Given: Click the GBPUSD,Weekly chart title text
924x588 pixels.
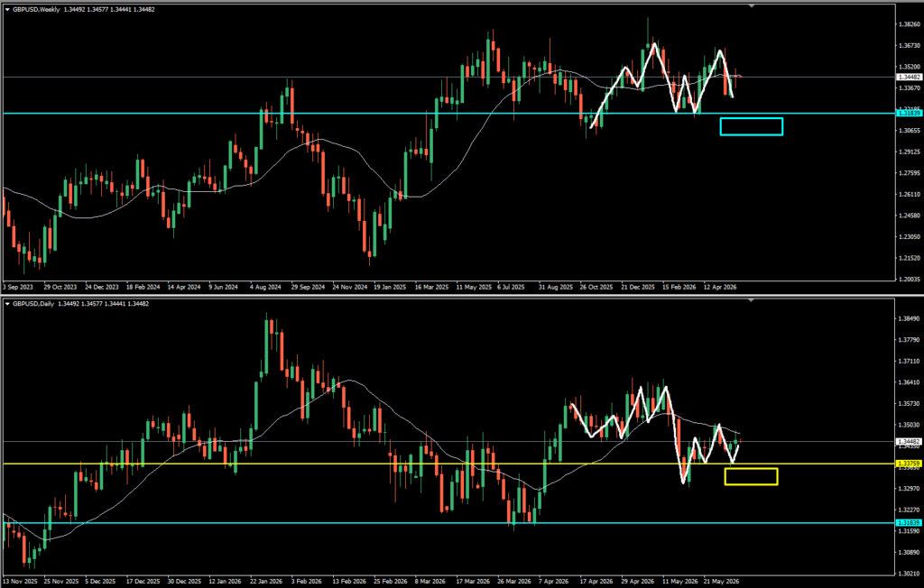Looking at the screenshot, I should click(36, 9).
